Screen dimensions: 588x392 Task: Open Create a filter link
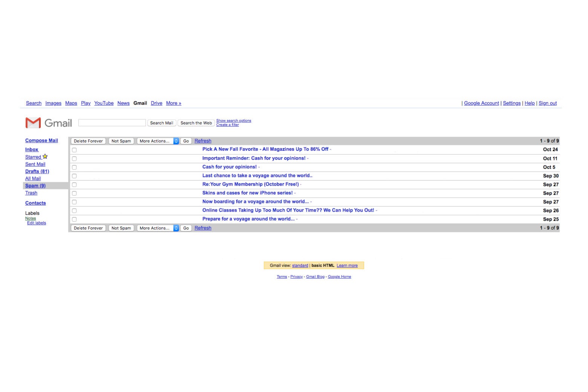point(228,125)
